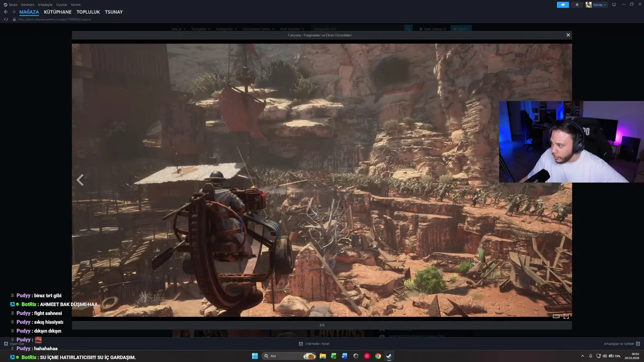Open File Explorer from the taskbar

pos(323,356)
